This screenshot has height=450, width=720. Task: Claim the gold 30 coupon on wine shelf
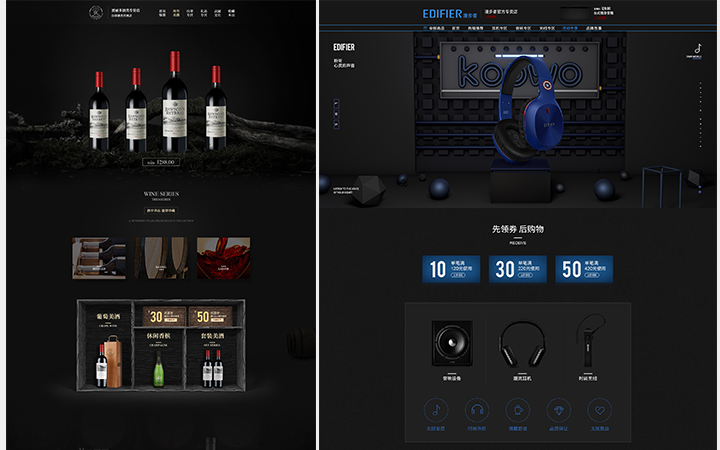(x=164, y=316)
